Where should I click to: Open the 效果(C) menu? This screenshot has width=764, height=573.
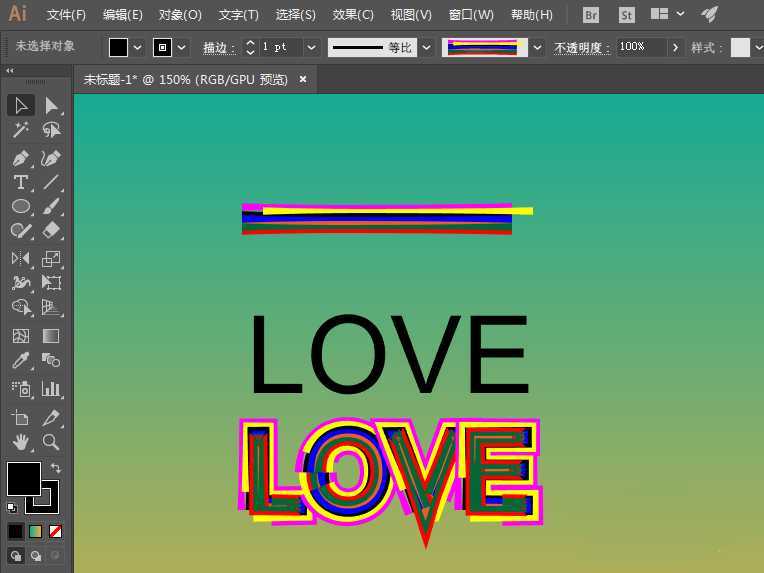tap(353, 15)
